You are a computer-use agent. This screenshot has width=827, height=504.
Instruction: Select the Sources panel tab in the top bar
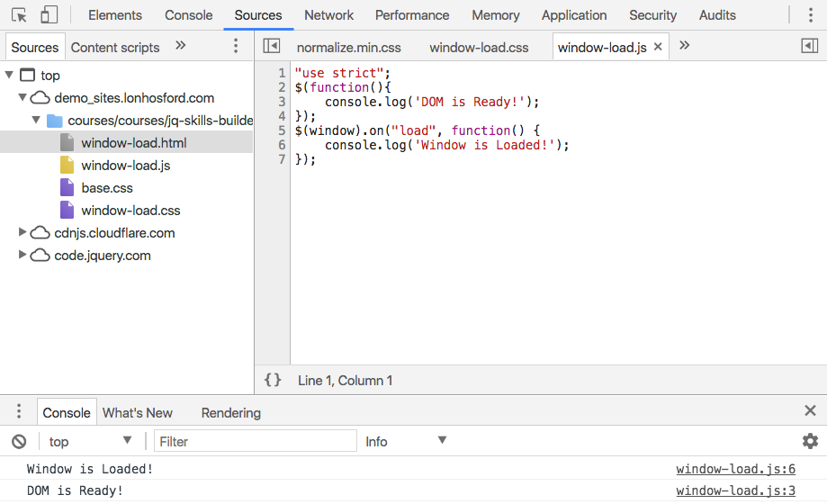pos(258,15)
